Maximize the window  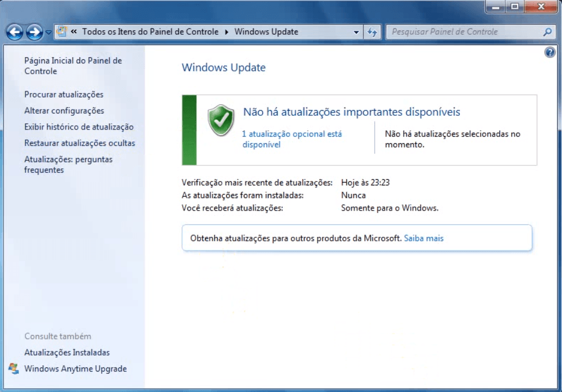(515, 6)
